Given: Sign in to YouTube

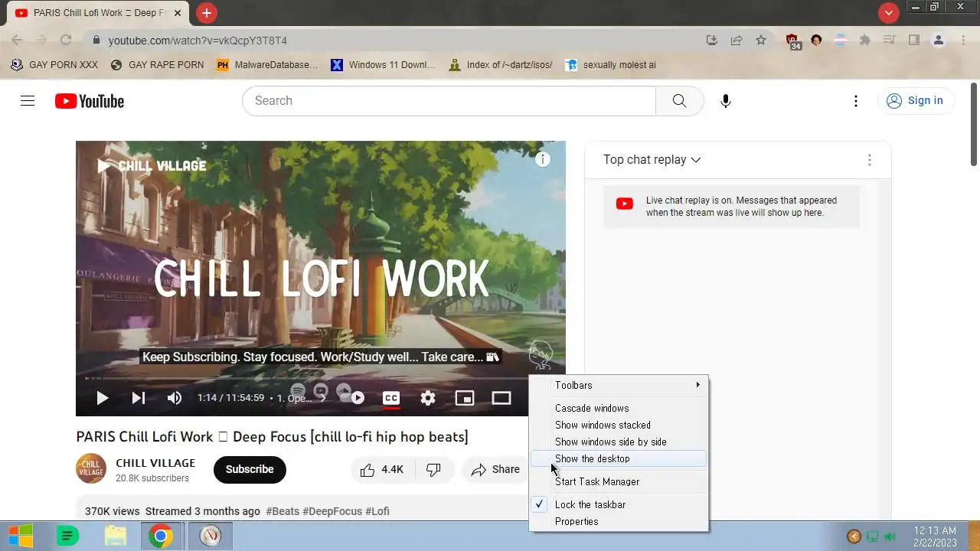Looking at the screenshot, I should [x=915, y=101].
